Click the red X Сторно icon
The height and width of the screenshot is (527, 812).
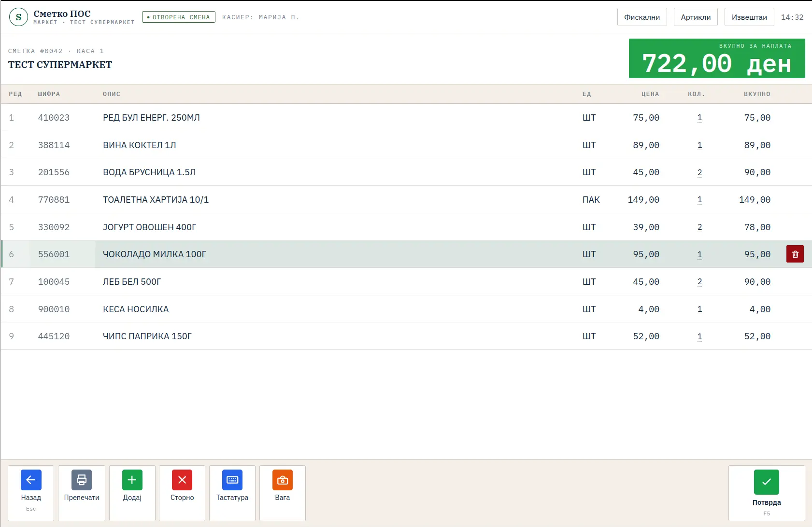[x=182, y=480]
